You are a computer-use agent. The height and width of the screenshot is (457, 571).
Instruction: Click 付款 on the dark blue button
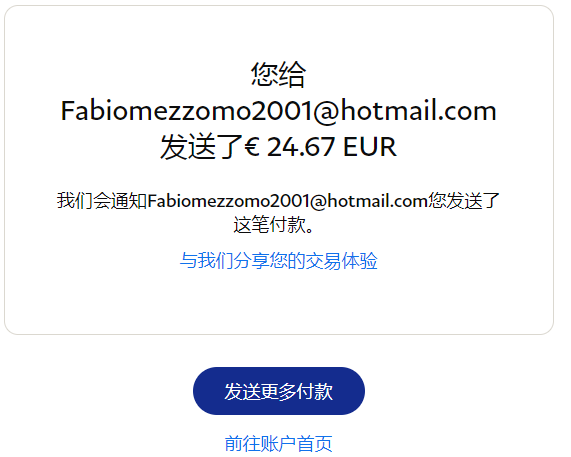(315, 391)
